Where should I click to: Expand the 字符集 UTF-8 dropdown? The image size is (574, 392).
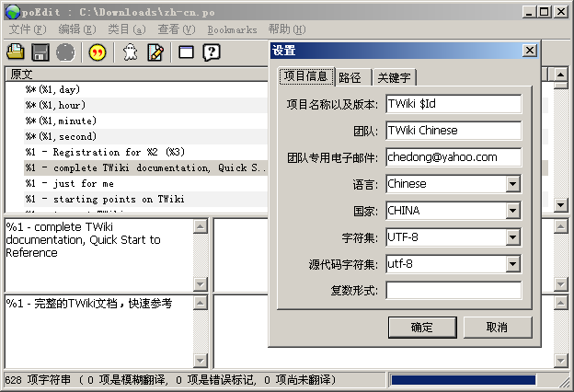pos(513,237)
